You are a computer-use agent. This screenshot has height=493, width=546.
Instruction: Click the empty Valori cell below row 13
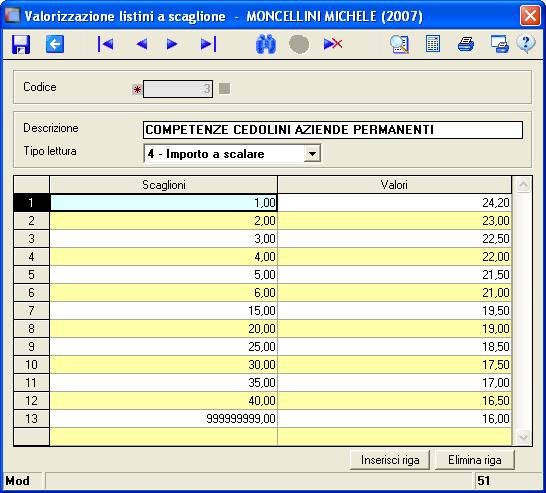coord(395,437)
